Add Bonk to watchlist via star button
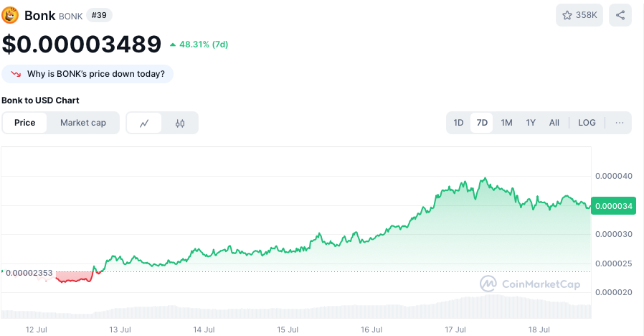This screenshot has height=336, width=644. tap(579, 15)
